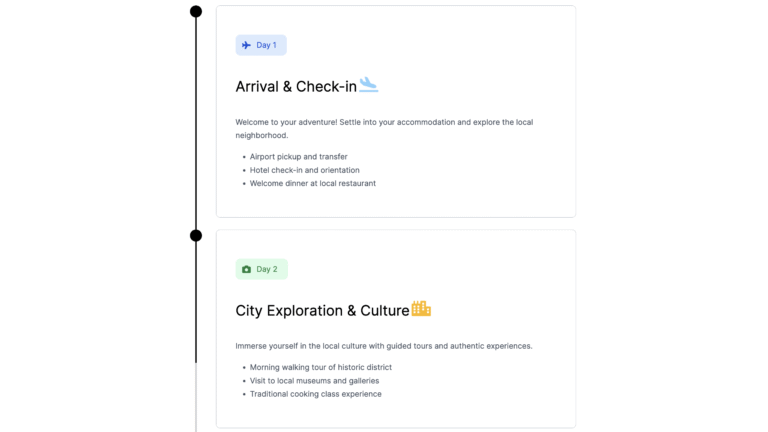Screen dimensions: 768x432
Task: Click Traditional cooking class experience item
Action: tap(315, 394)
